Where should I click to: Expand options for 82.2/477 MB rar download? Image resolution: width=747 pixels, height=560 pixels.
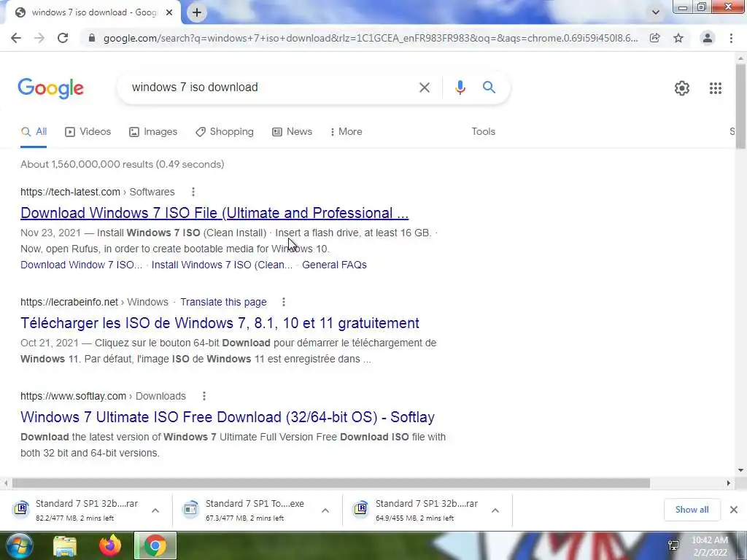coord(155,510)
